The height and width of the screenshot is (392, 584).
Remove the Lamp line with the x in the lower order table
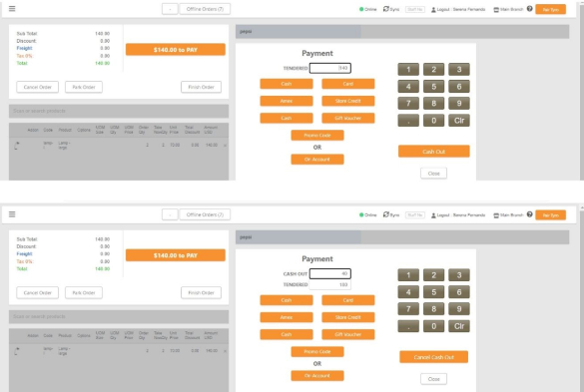coord(225,351)
